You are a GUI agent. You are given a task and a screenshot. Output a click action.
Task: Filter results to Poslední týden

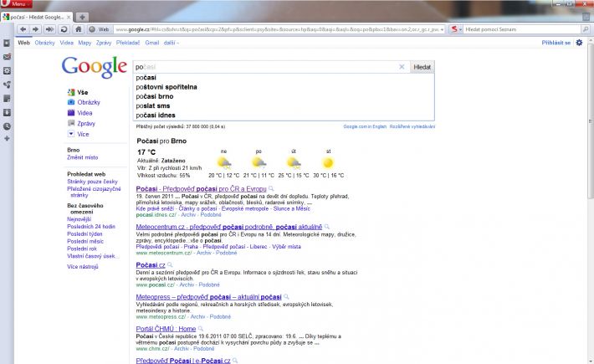[x=84, y=233]
